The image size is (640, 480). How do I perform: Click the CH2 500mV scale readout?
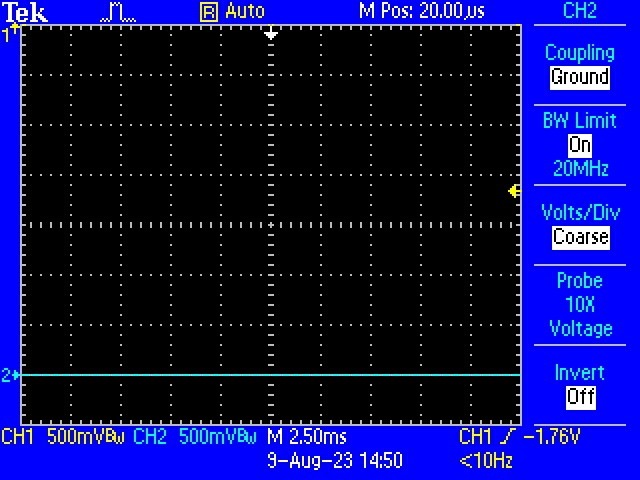[x=195, y=437]
